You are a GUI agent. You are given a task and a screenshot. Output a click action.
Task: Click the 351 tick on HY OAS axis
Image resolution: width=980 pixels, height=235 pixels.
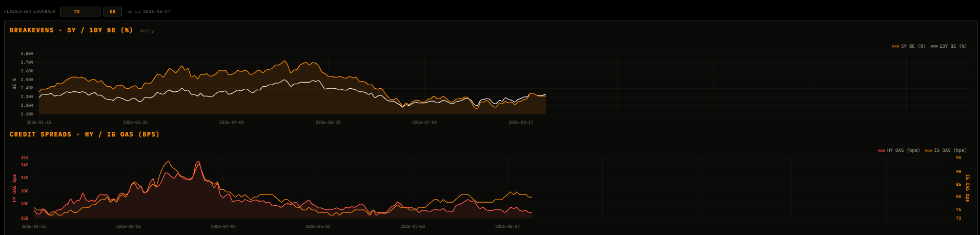25,158
